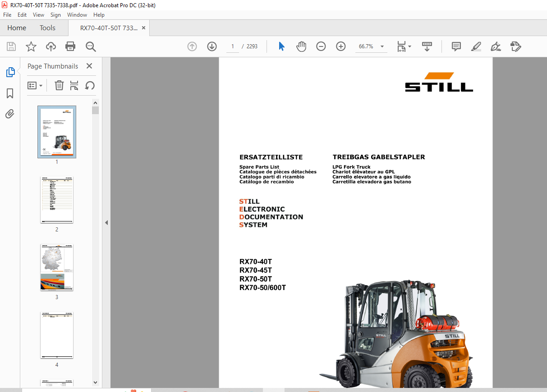This screenshot has height=392, width=547.
Task: Activate the Hand pan tool
Action: click(301, 46)
